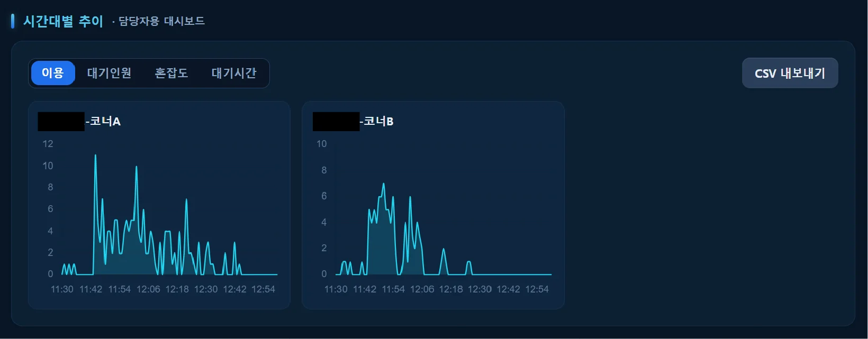
Task: Select the 이용 tab
Action: 53,73
